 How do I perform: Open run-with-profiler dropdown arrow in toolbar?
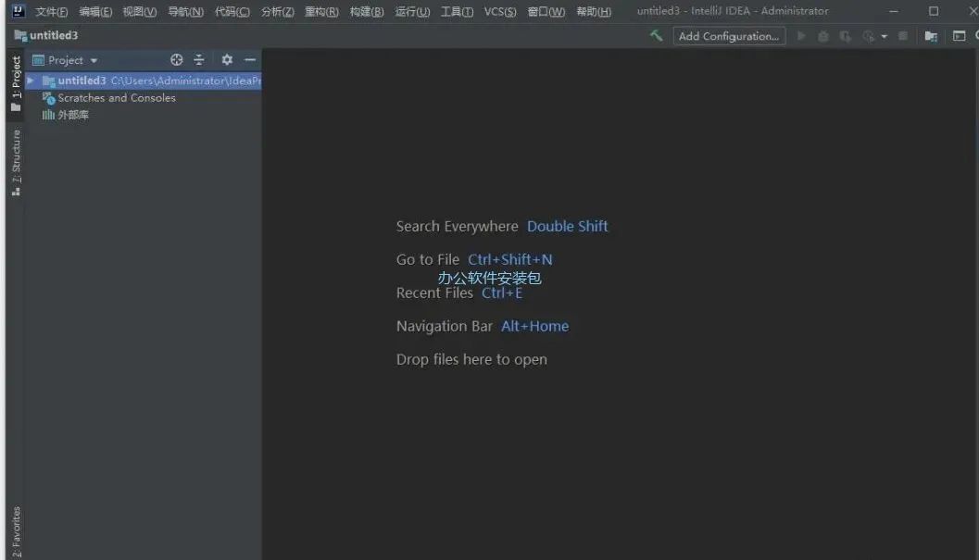(884, 36)
